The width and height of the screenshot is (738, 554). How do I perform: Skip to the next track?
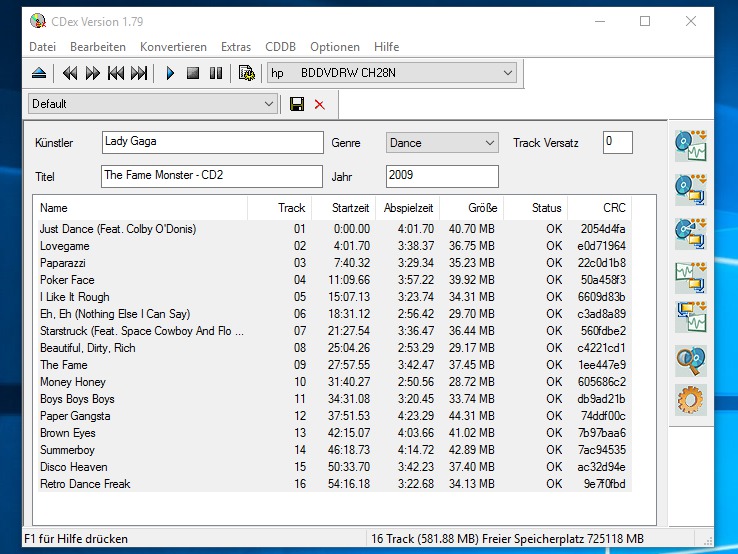[x=139, y=73]
